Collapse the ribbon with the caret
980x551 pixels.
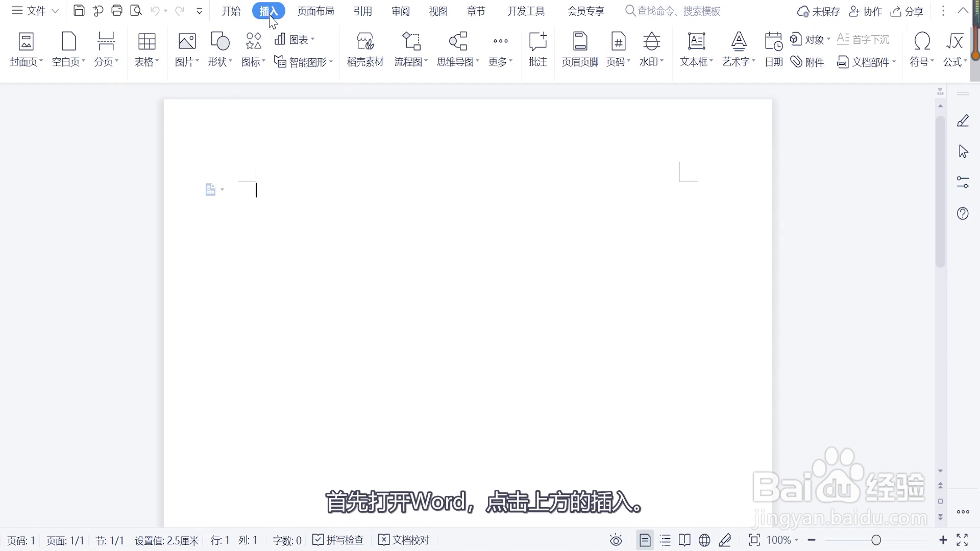[963, 11]
